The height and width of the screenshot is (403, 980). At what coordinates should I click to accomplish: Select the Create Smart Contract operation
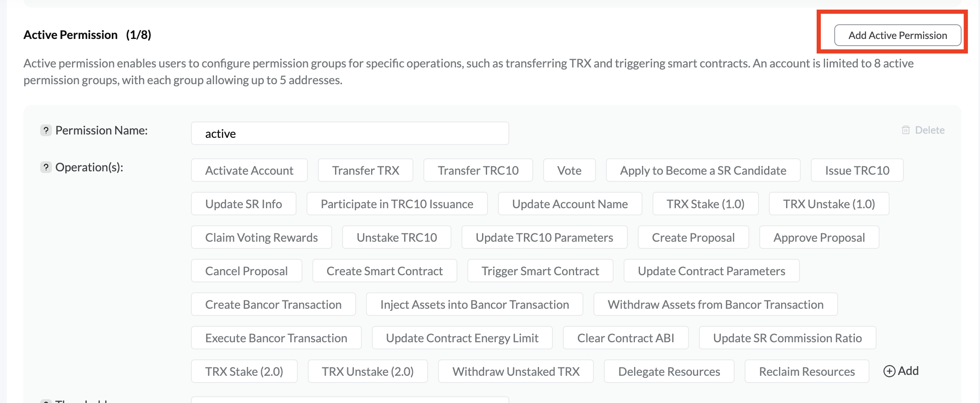point(384,271)
